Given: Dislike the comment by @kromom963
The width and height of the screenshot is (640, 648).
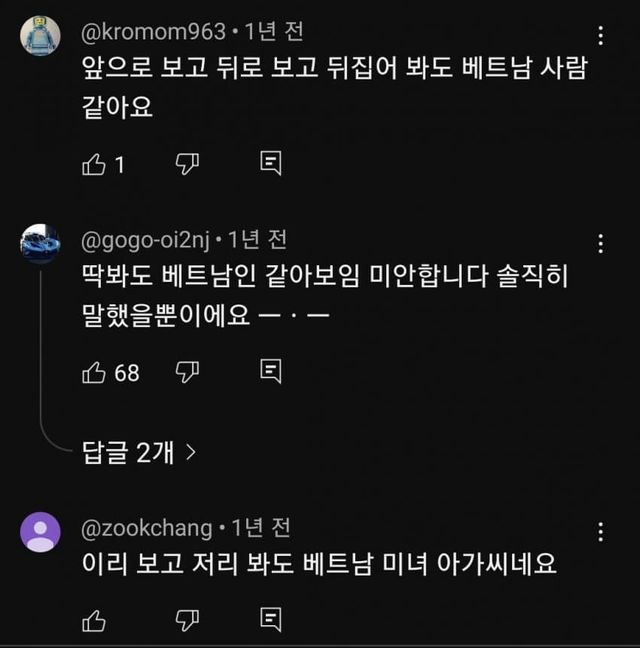Looking at the screenshot, I should pos(187,164).
